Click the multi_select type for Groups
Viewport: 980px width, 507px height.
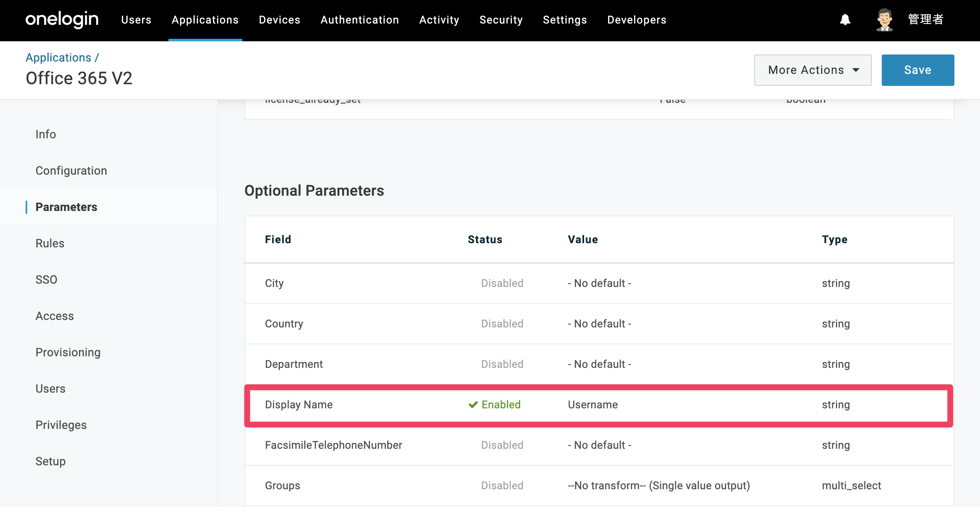(851, 486)
